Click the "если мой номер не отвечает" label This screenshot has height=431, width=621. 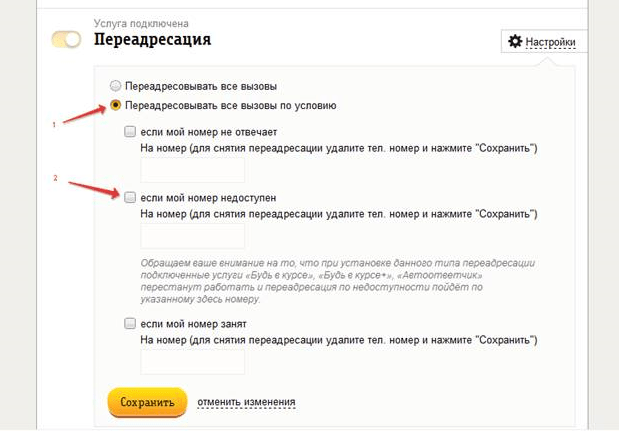208,131
